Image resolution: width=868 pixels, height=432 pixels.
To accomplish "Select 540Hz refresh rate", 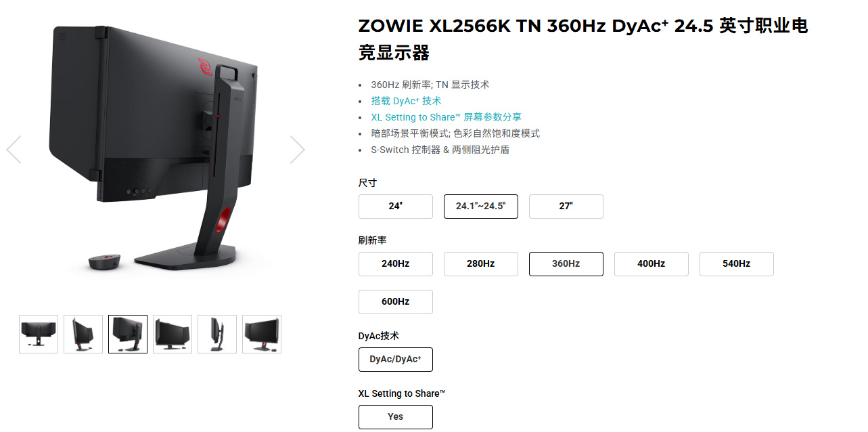I will (x=737, y=264).
